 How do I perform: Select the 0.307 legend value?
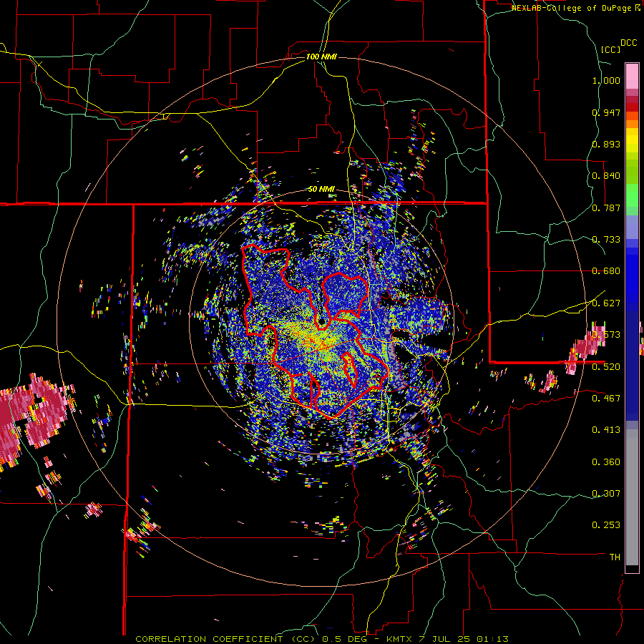[x=606, y=494]
